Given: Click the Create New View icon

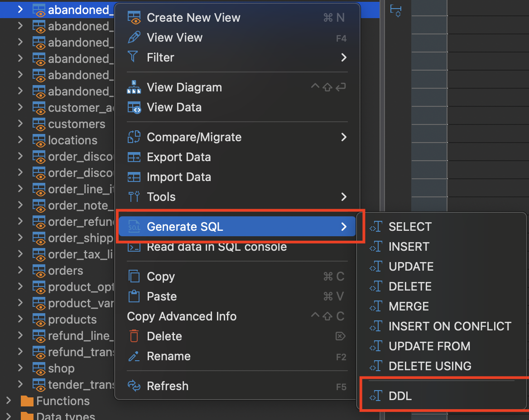Looking at the screenshot, I should pyautogui.click(x=134, y=18).
